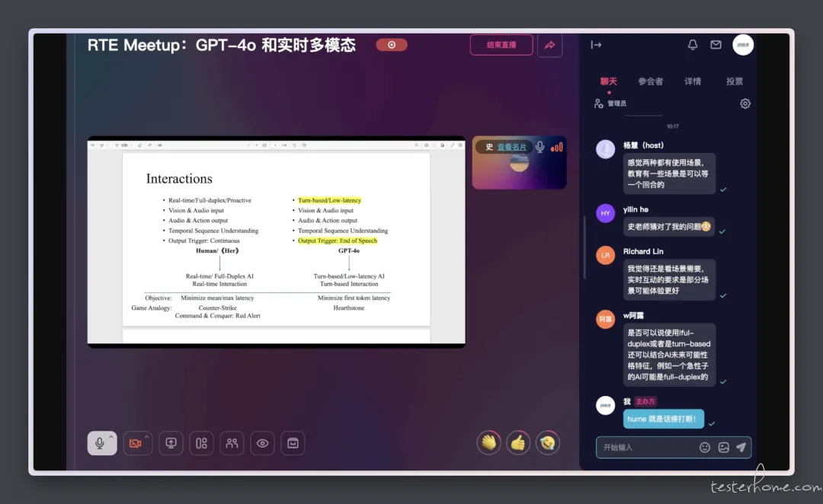Expand the camera options chevron
Viewport: 823px width, 504px height.
(x=147, y=436)
